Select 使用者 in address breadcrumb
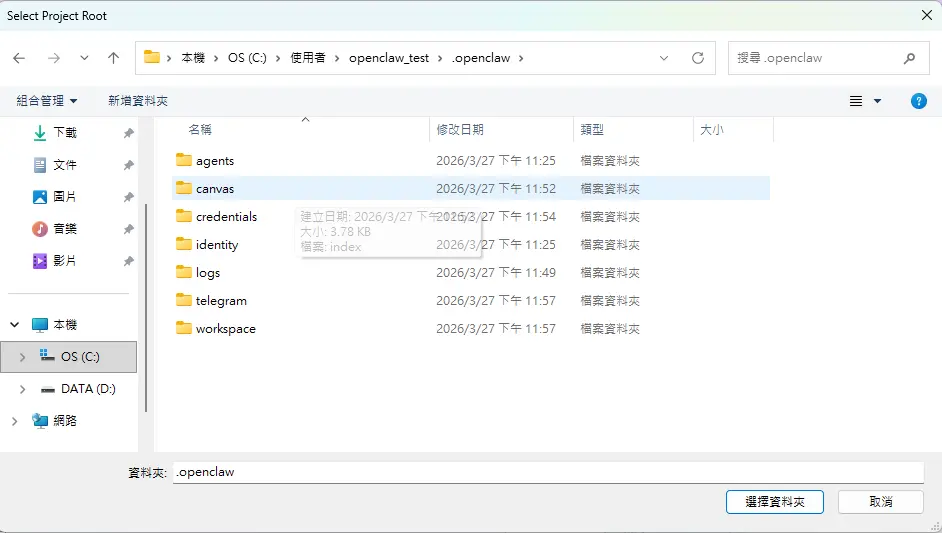 [x=308, y=58]
